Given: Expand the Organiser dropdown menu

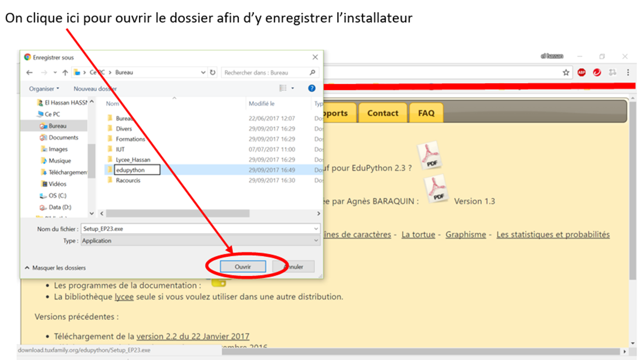Looking at the screenshot, I should pos(44,88).
